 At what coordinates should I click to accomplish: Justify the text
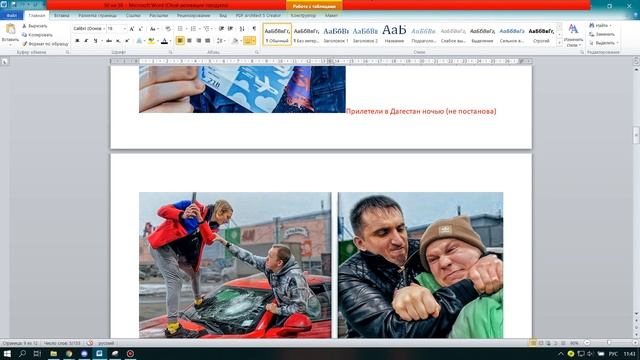[x=208, y=41]
